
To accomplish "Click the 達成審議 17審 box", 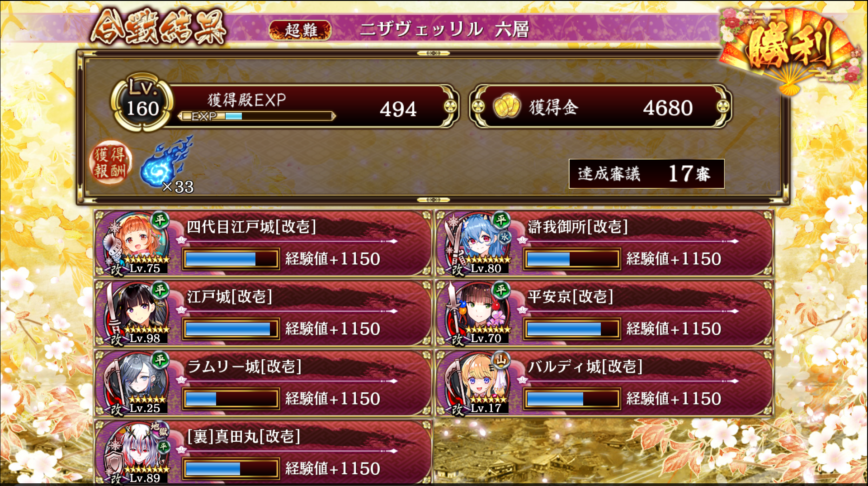I will (646, 174).
